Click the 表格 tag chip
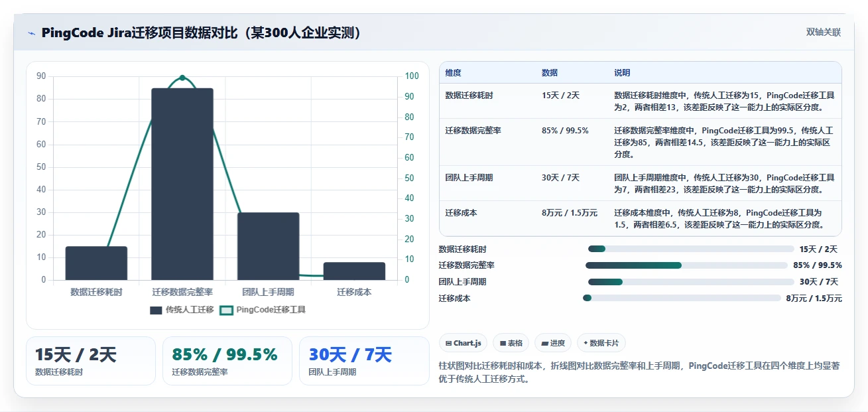Image resolution: width=868 pixels, height=412 pixels. (511, 343)
